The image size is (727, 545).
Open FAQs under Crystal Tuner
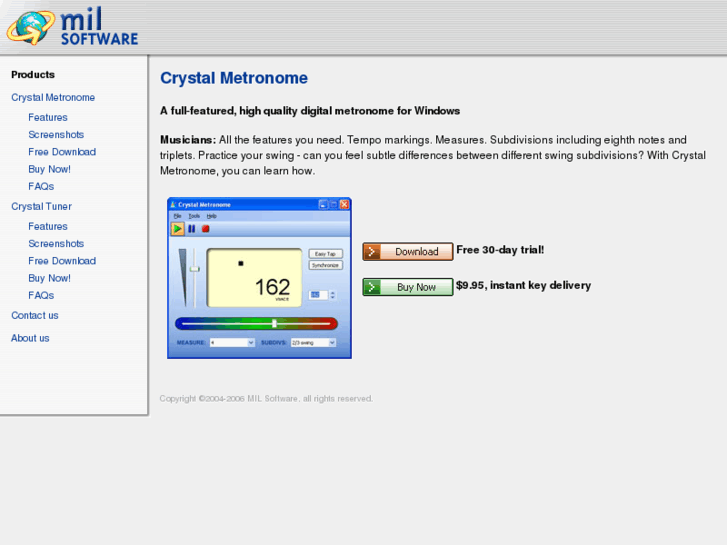tap(41, 295)
